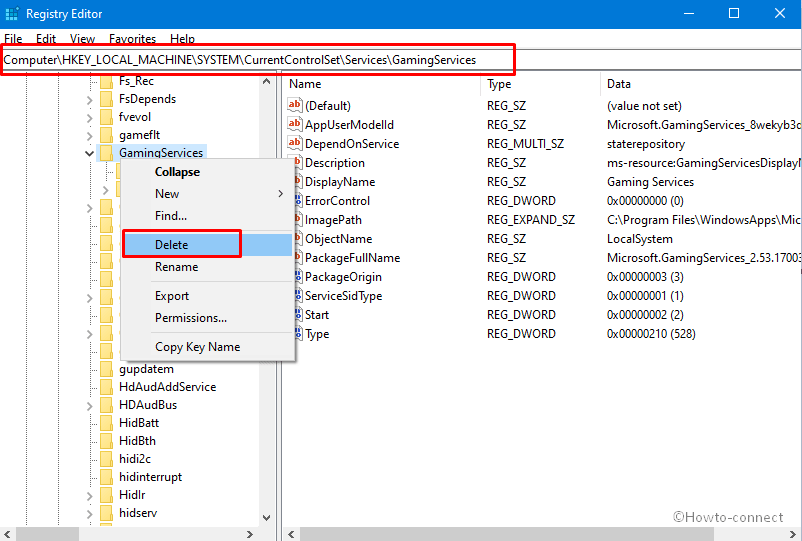The image size is (802, 541).
Task: Expand the FsDepends key
Action: pos(90,100)
